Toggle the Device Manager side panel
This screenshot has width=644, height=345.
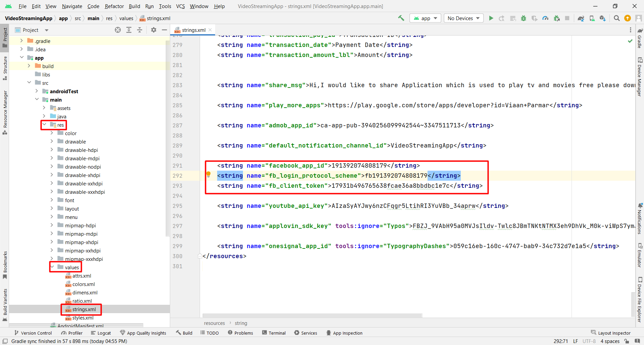(x=640, y=77)
